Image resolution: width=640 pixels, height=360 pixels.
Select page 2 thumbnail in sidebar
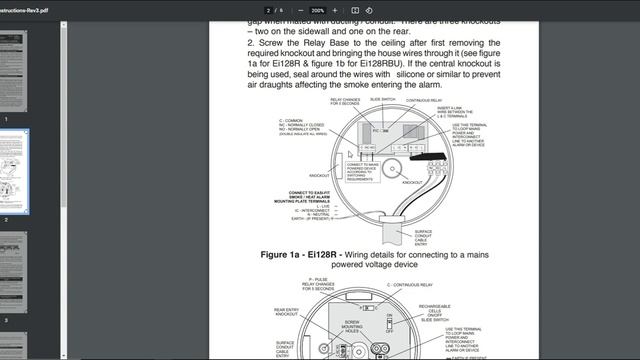(x=14, y=171)
